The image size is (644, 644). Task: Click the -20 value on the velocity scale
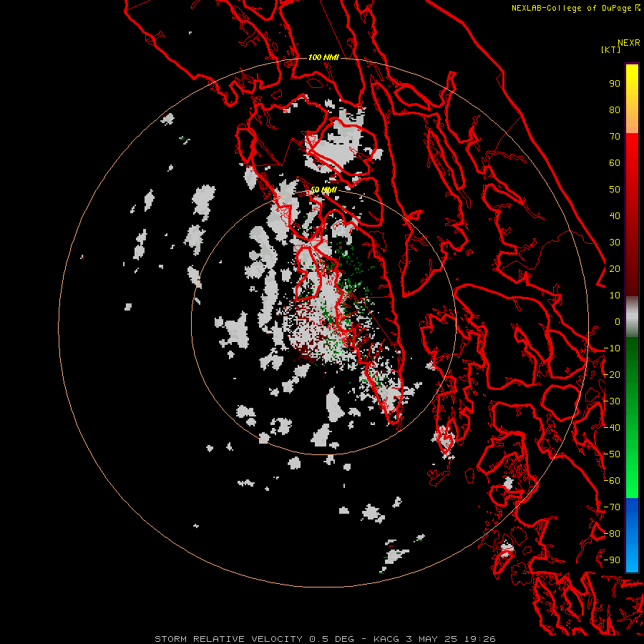(612, 374)
